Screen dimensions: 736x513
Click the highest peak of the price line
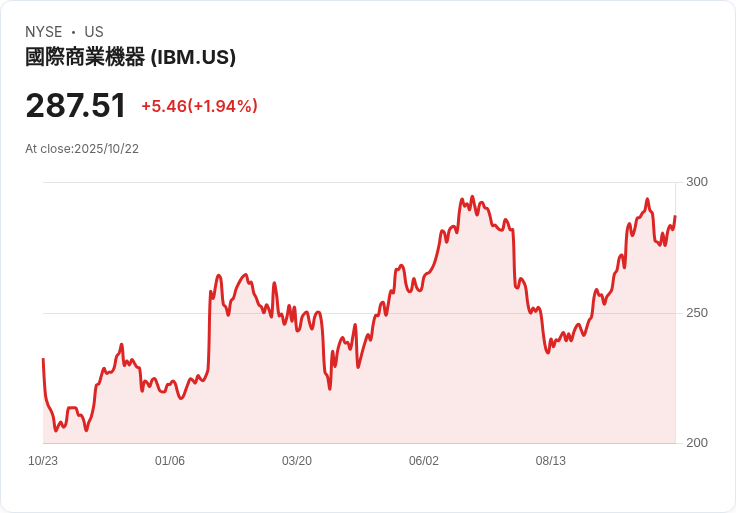472,197
